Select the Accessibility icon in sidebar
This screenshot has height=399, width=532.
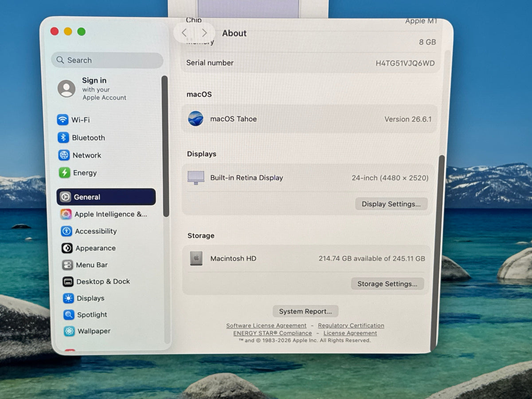tap(66, 231)
